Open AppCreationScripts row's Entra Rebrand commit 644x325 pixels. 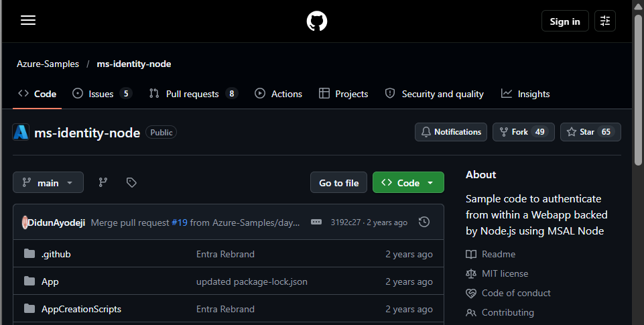click(x=225, y=309)
